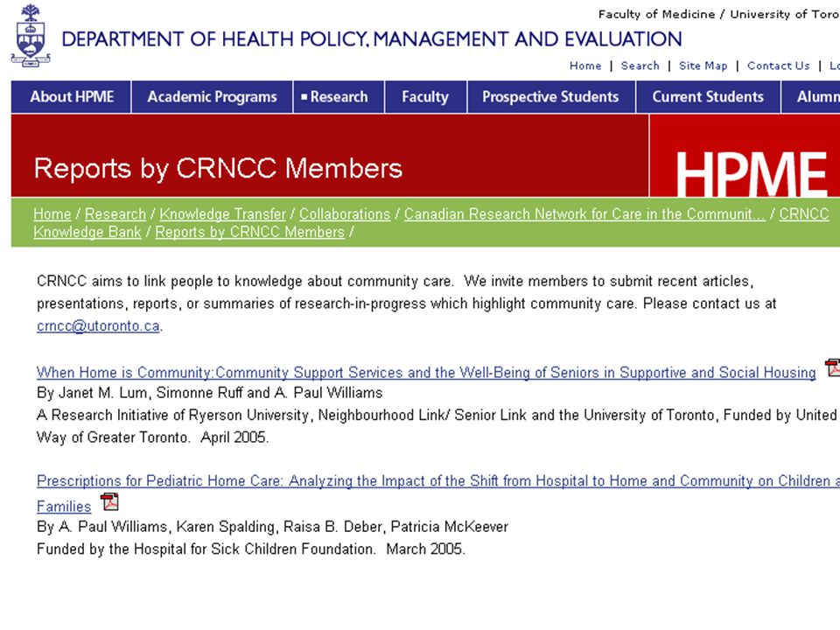This screenshot has height=630, width=840.
Task: Open the Current Students menu
Action: point(708,97)
